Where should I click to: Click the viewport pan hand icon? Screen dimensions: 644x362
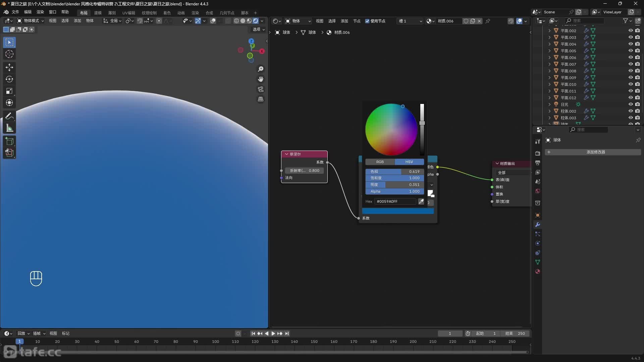coord(261,79)
